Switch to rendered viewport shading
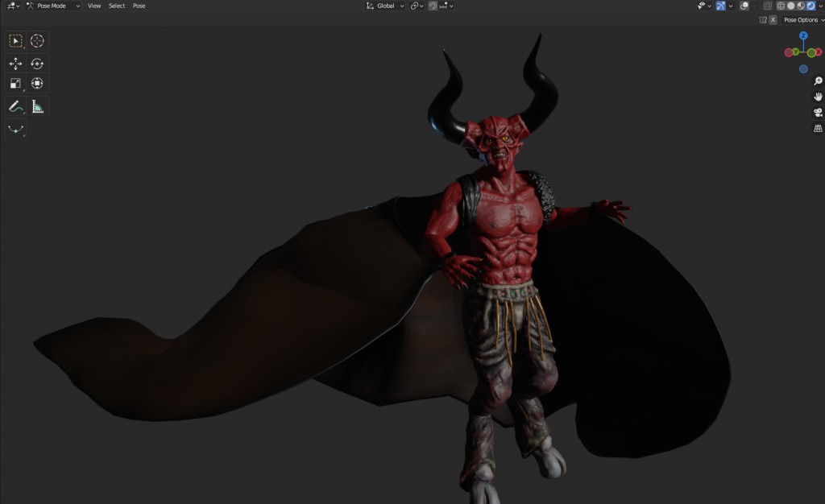The image size is (825, 504). point(810,6)
